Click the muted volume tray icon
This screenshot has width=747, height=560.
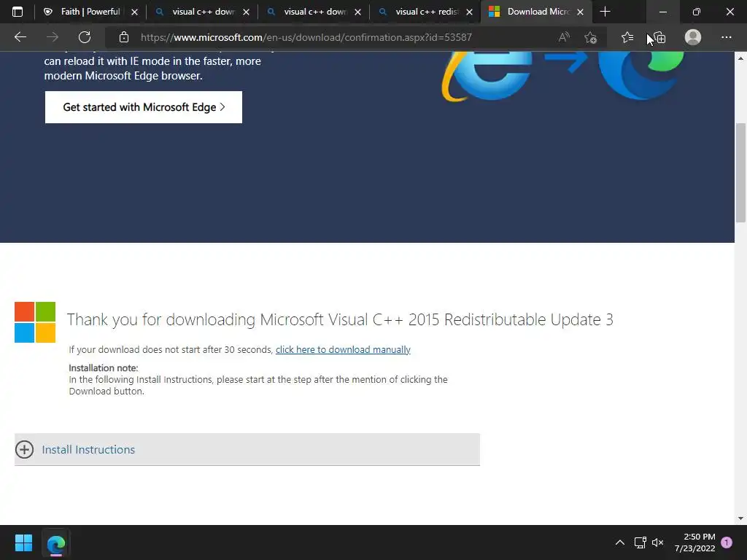(658, 542)
